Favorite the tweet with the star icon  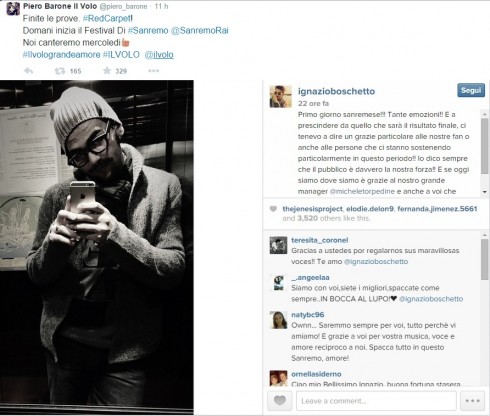tap(107, 70)
